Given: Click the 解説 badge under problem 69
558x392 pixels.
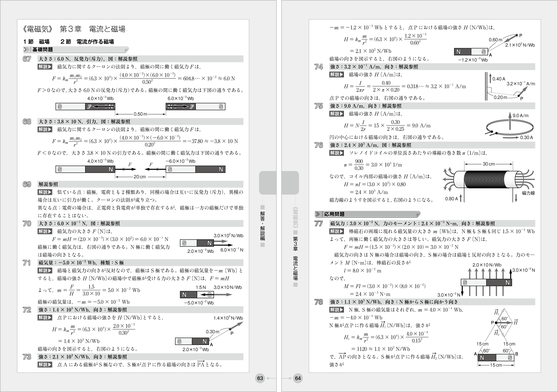Looking at the screenshot, I should 45,192.
